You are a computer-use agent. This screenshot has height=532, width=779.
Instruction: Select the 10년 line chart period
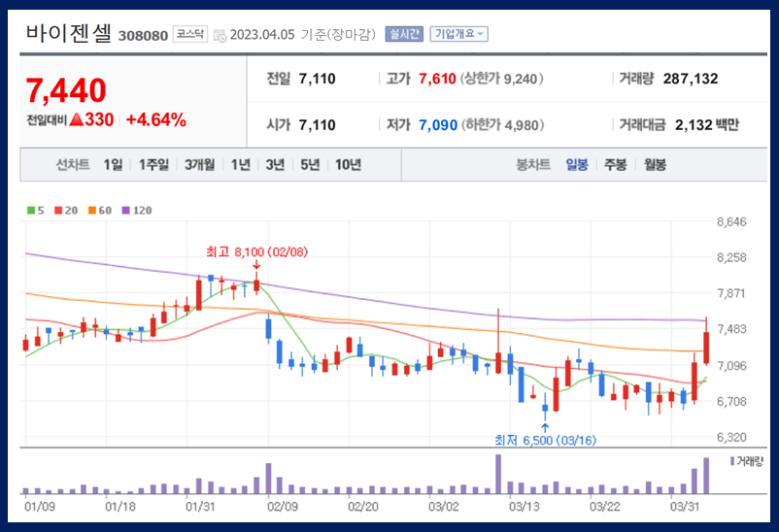click(x=348, y=164)
